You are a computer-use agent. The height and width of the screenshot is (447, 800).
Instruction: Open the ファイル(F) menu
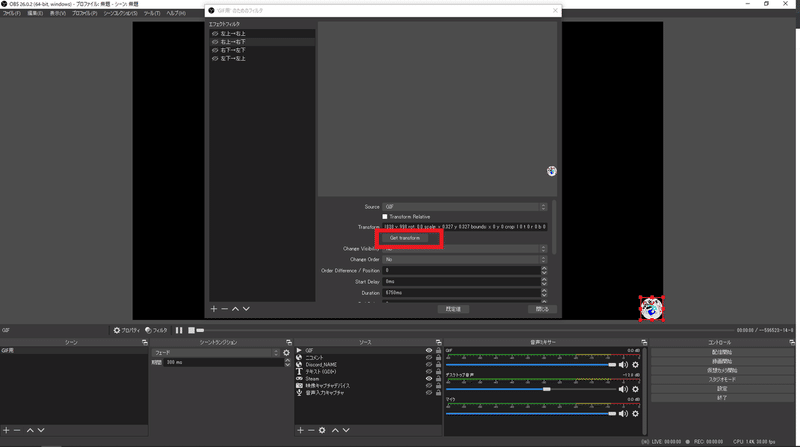pos(11,13)
